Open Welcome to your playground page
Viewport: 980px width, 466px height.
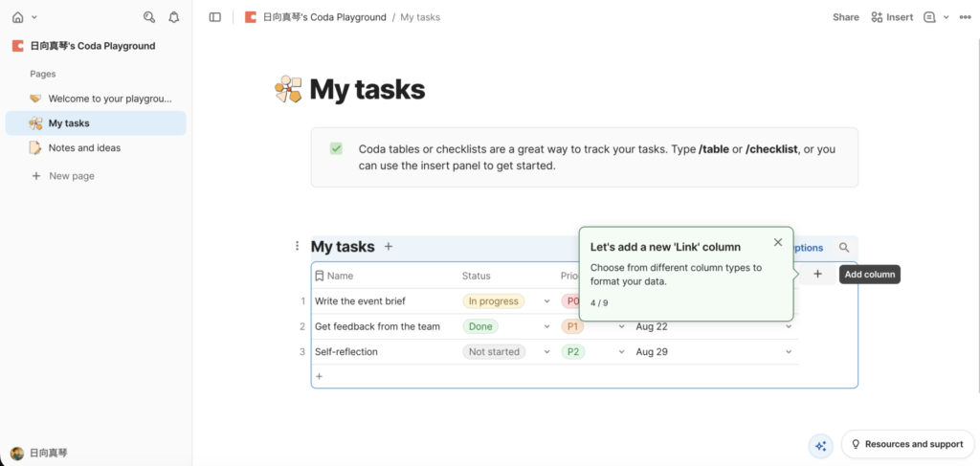coord(109,99)
